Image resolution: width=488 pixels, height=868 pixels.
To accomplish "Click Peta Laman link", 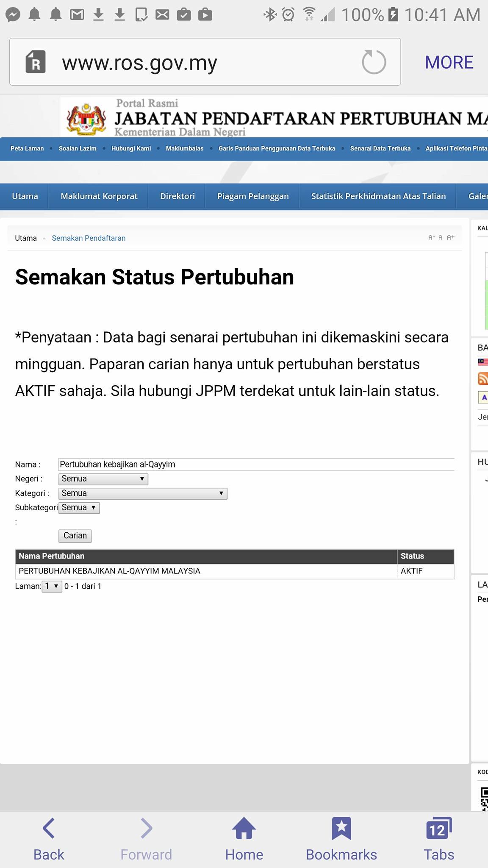I will 27,148.
